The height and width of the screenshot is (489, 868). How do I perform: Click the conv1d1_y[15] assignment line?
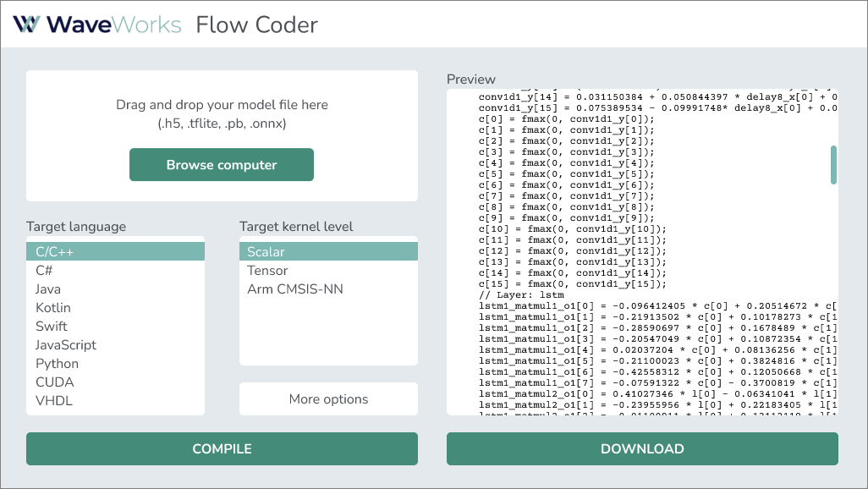point(657,108)
